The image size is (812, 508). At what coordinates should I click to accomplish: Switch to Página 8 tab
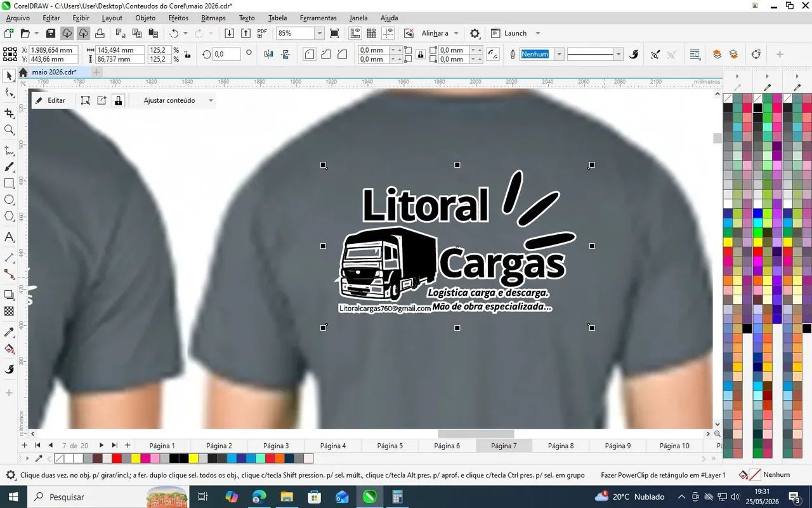(561, 446)
